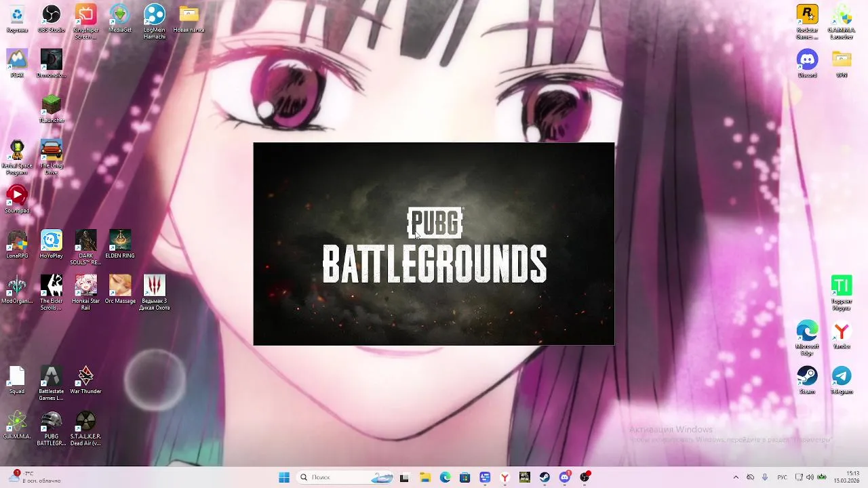Click the PUBG Battlegrounds splash screen
This screenshot has width=868, height=488.
(x=434, y=244)
